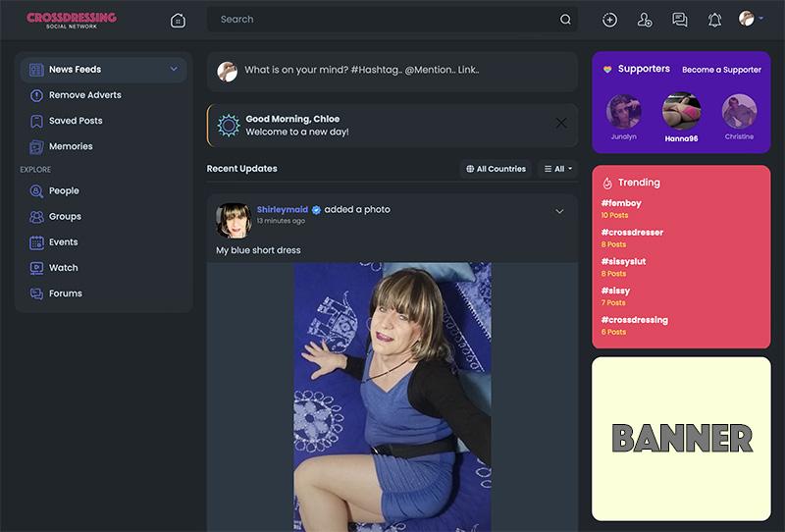
Task: Click the Saved Posts bookmark icon
Action: [x=36, y=122]
